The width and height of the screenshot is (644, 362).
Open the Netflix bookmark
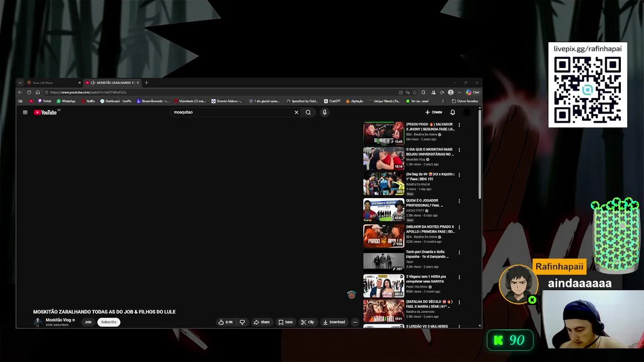88,101
